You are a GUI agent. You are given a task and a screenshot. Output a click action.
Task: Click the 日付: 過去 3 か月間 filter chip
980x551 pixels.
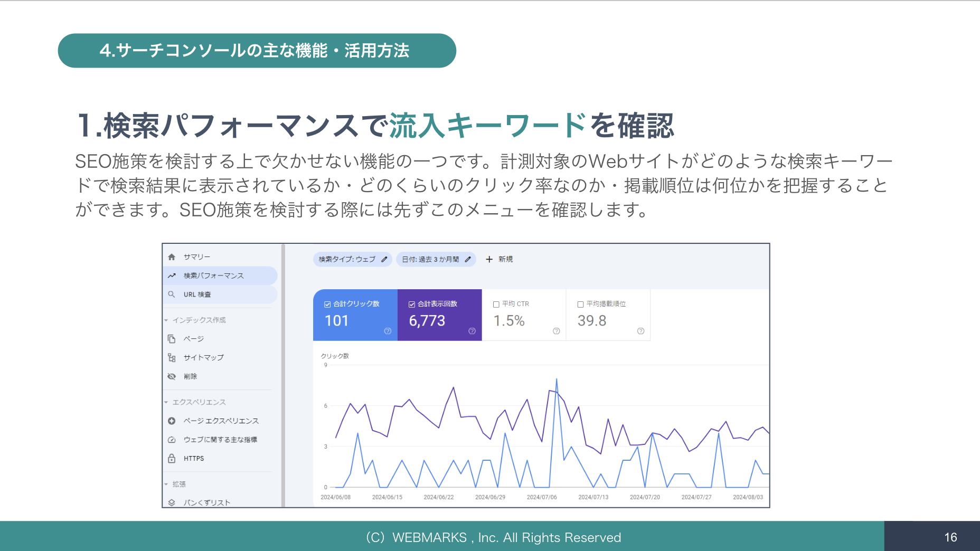click(x=430, y=259)
